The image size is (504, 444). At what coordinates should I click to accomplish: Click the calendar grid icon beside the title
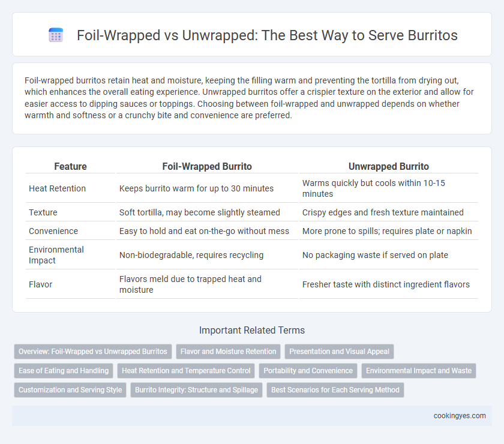[x=56, y=35]
